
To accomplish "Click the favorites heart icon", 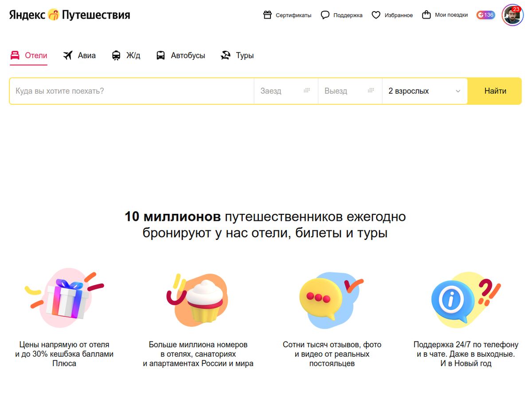I will [x=376, y=15].
